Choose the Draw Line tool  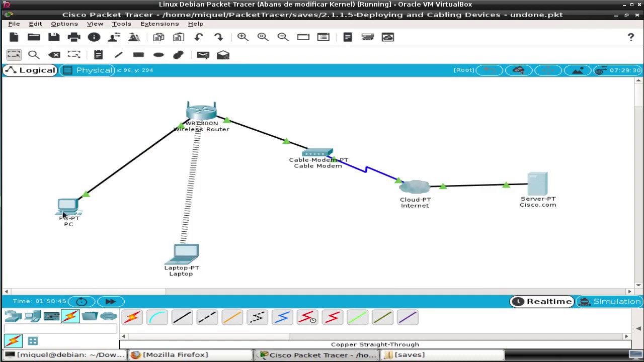click(118, 55)
